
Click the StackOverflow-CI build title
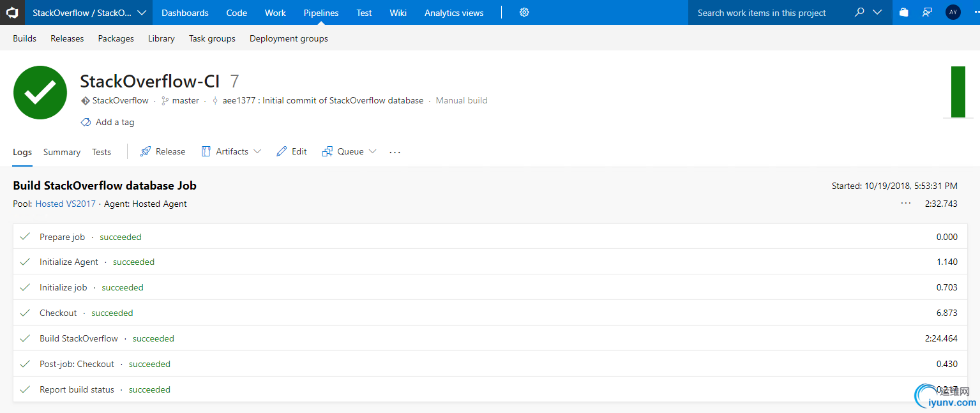click(x=150, y=81)
